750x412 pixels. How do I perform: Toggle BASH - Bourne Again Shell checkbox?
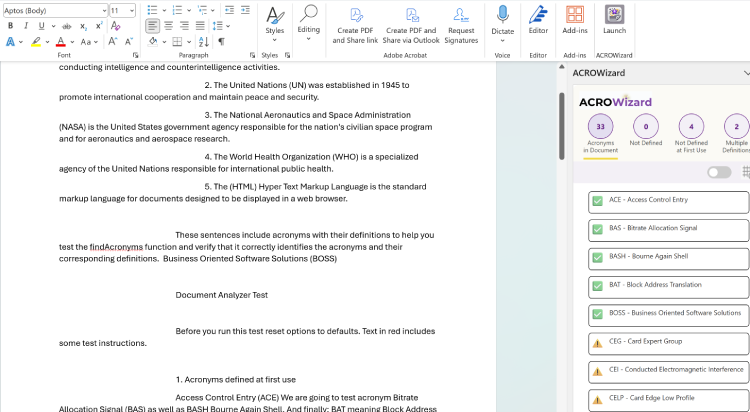point(597,257)
